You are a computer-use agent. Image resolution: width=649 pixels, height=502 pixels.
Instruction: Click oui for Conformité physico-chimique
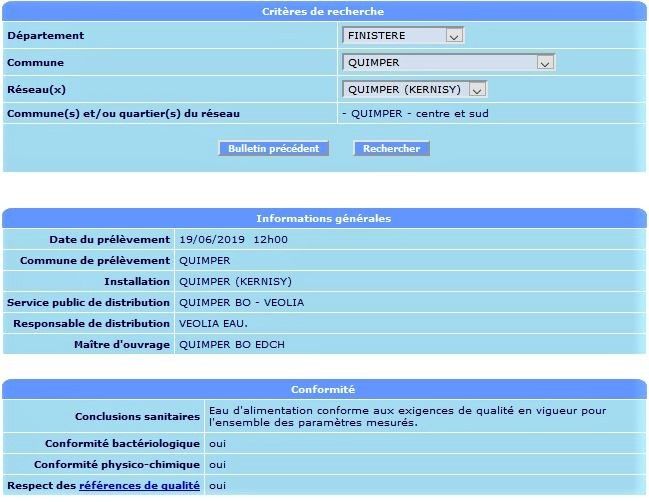pos(217,465)
